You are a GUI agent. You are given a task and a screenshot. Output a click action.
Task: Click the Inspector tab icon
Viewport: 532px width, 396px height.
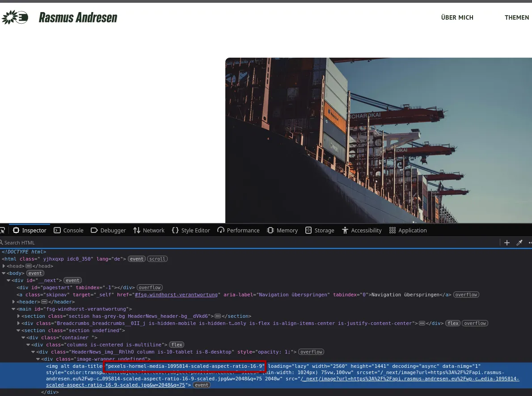16,231
